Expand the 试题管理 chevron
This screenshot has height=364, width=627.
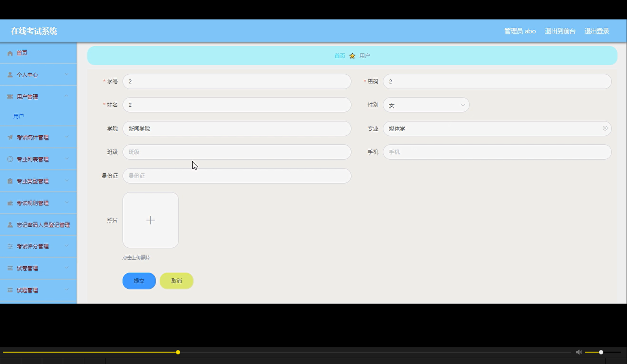[67, 290]
